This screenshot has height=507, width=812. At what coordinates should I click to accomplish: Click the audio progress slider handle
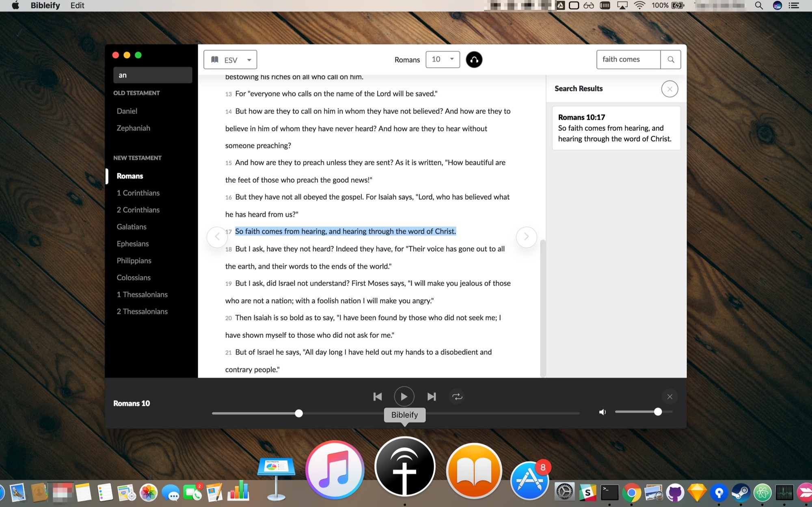tap(299, 413)
